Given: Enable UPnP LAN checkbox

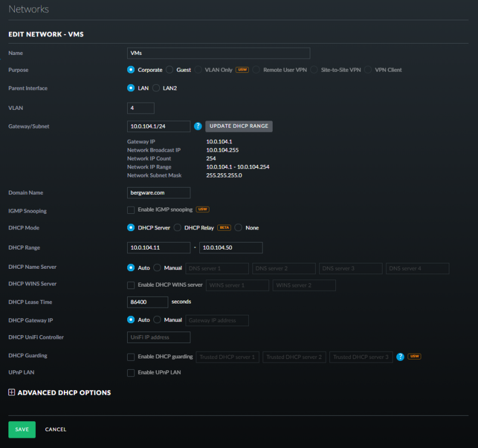Looking at the screenshot, I should point(131,373).
